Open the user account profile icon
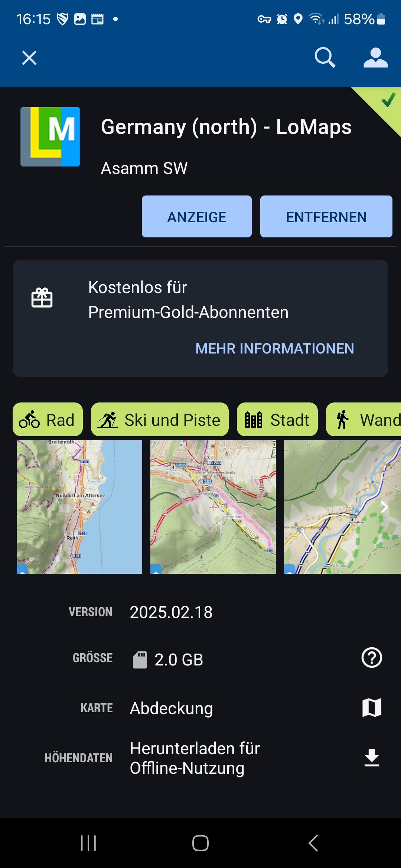Screen dimensions: 401x868 click(x=375, y=57)
